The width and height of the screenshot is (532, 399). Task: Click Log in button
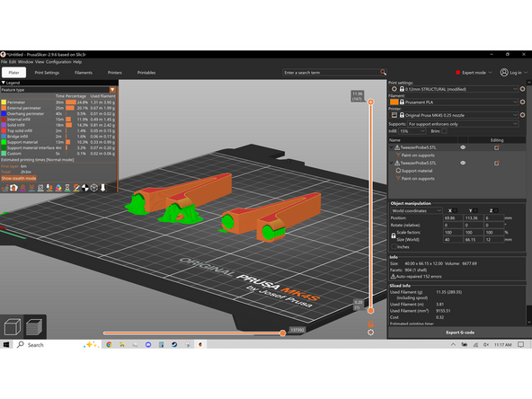[x=514, y=73]
